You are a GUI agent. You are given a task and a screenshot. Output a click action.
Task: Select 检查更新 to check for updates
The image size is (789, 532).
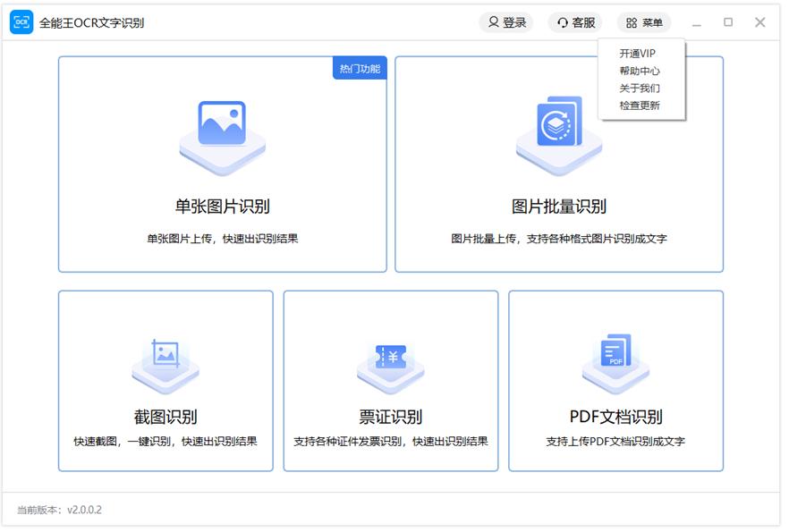coord(640,106)
